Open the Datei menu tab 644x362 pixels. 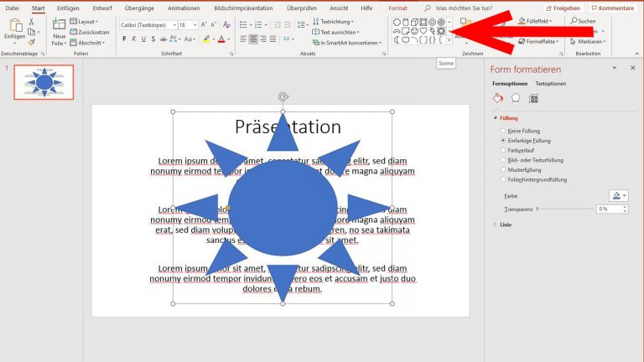13,8
